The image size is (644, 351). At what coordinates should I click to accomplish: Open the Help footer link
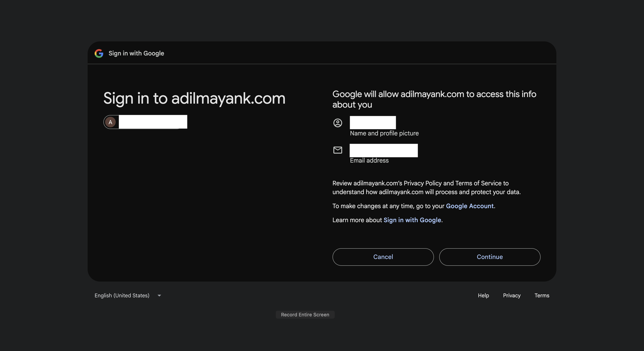coord(483,296)
